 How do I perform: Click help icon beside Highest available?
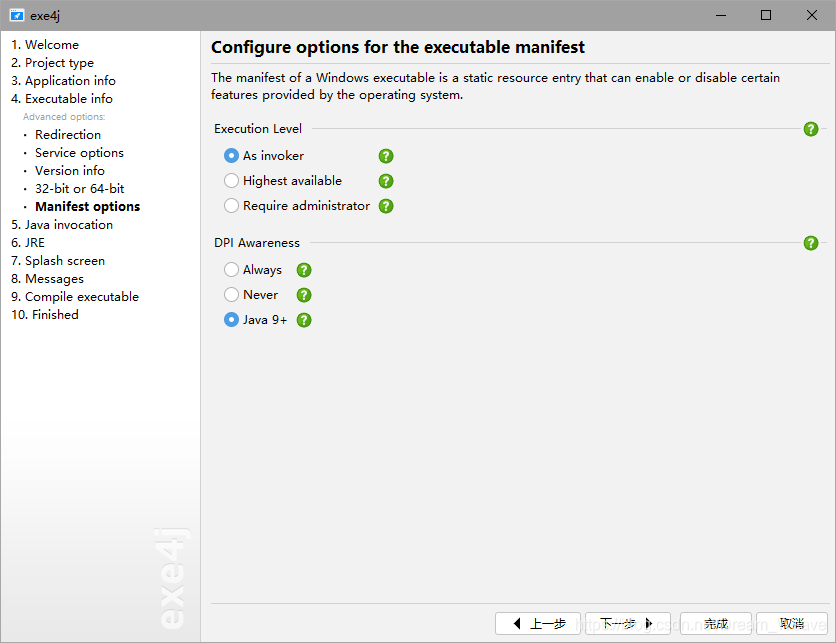[386, 181]
